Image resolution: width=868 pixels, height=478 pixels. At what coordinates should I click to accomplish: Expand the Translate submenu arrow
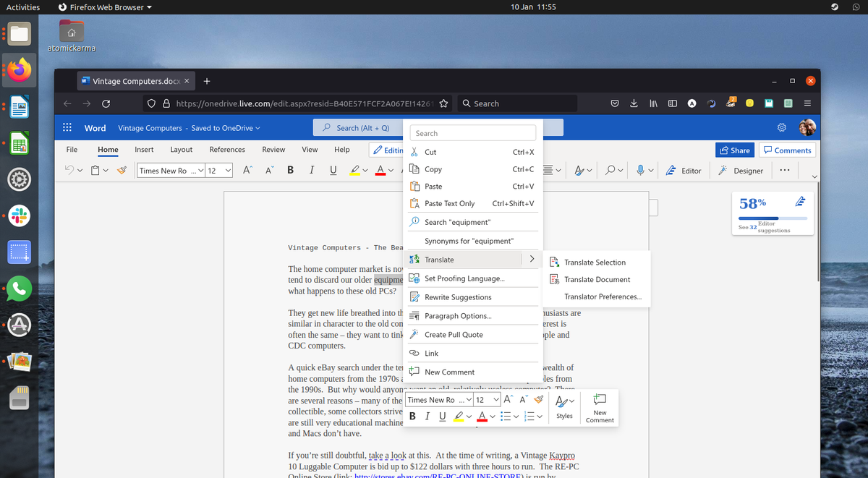click(x=533, y=259)
